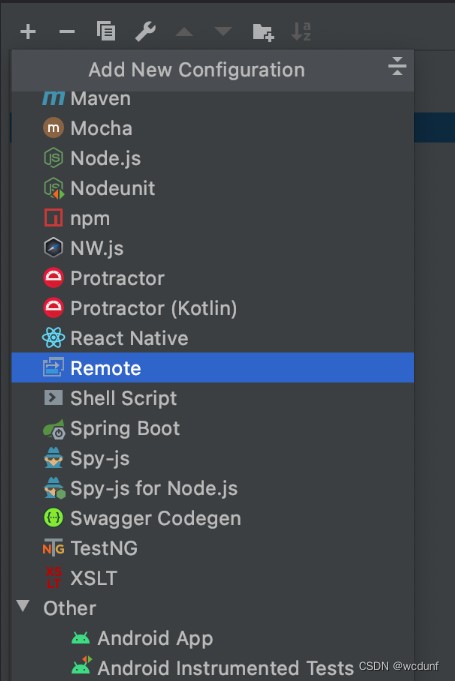Click the Move up arrow icon
The image size is (455, 681).
pyautogui.click(x=184, y=32)
